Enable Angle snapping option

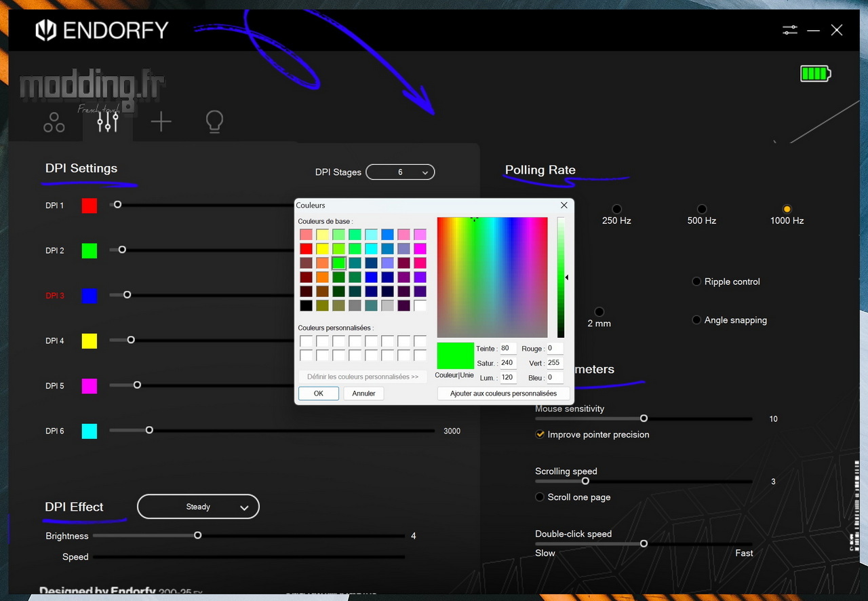coord(696,319)
